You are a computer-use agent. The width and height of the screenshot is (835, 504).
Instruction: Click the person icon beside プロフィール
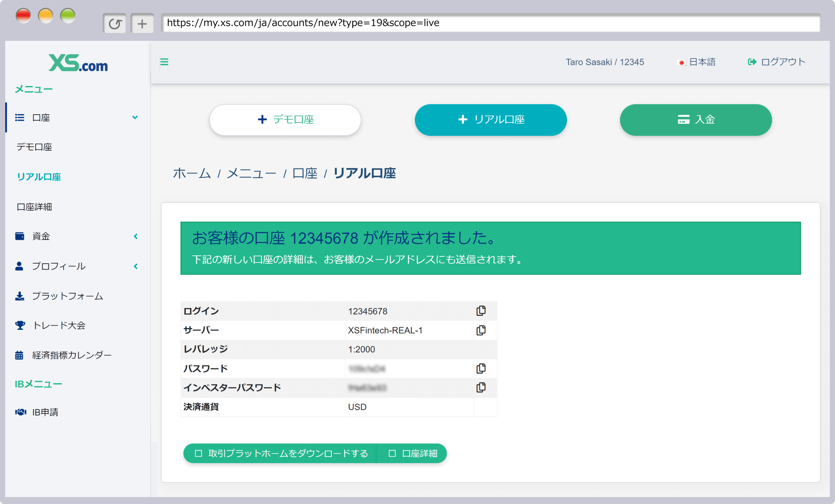(x=19, y=266)
